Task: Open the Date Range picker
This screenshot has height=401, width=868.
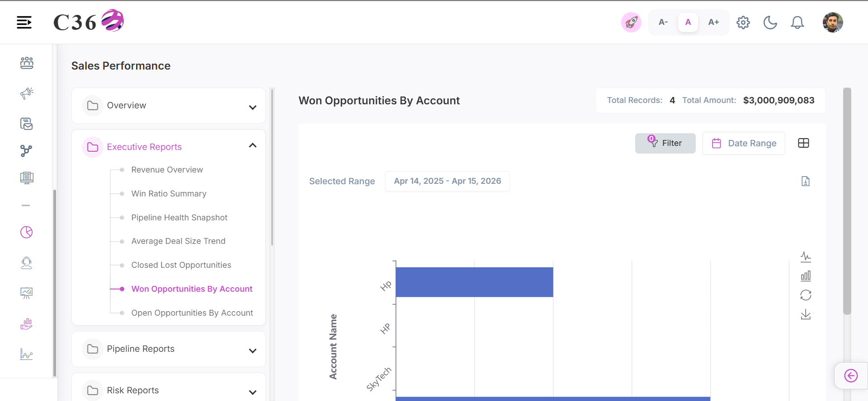Action: coord(744,143)
